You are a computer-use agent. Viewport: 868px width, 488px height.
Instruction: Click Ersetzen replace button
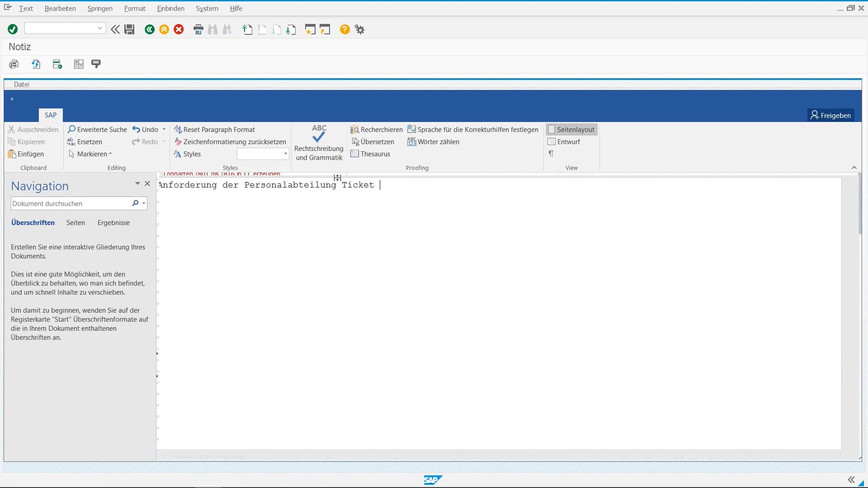(x=85, y=142)
